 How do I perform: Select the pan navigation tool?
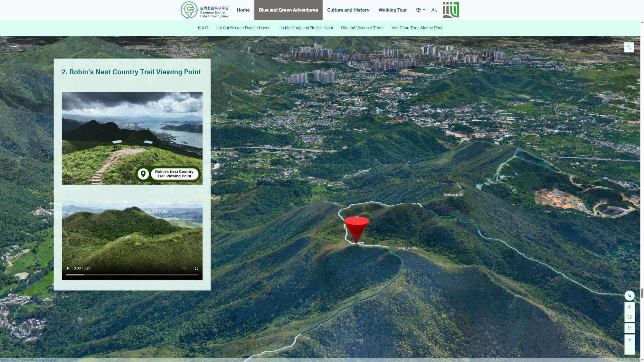pyautogui.click(x=629, y=307)
